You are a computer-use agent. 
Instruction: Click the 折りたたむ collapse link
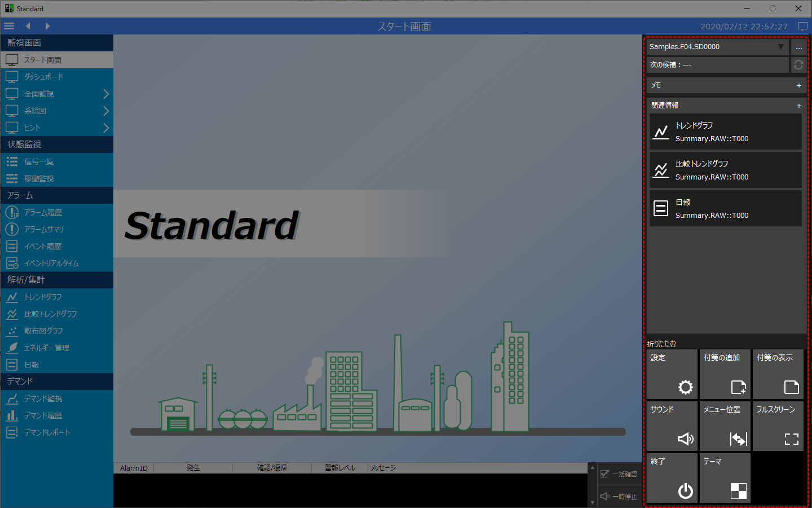point(661,344)
